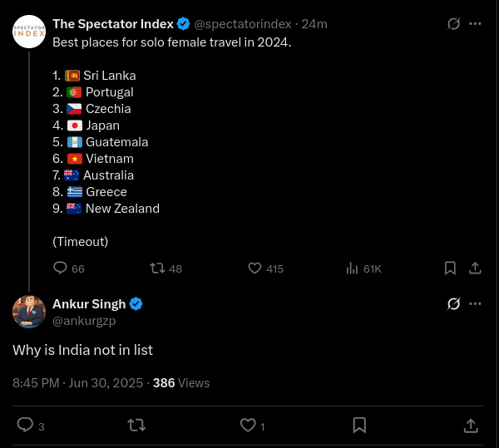Viewport: 499px width, 448px height.
Task: Bookmark Ankur Singh's tweet
Action: pos(359,426)
